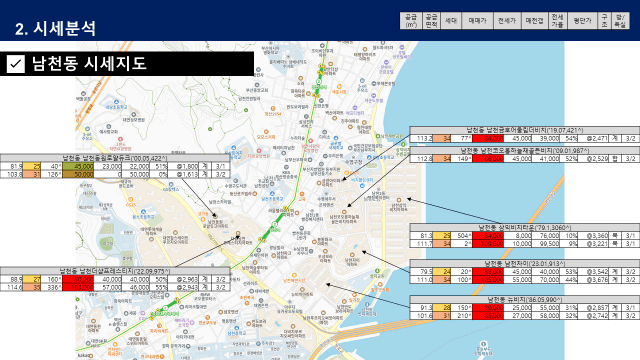Screen dimensions: 640x360
Task: Select the 뉴비치 table title
Action: point(524,300)
